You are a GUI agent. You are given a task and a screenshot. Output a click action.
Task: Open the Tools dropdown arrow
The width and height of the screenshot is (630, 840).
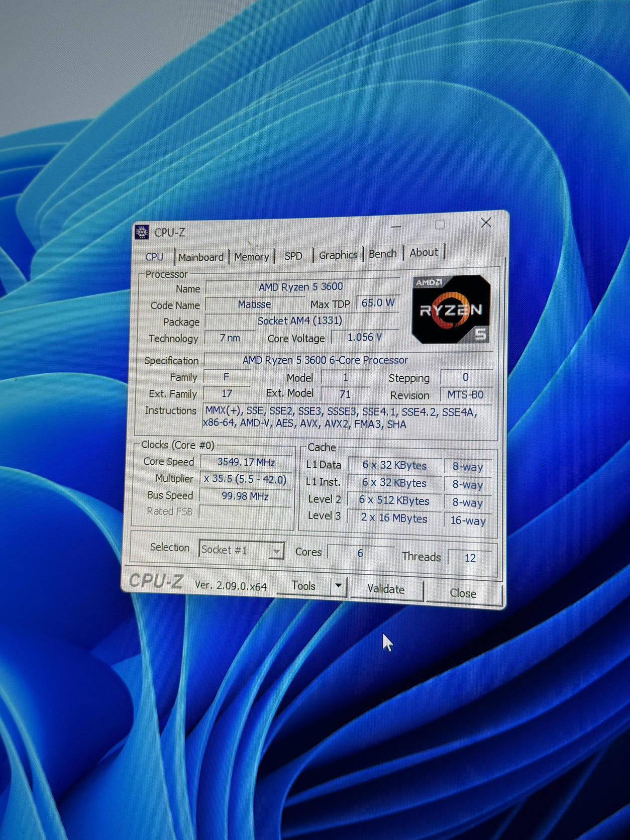339,586
